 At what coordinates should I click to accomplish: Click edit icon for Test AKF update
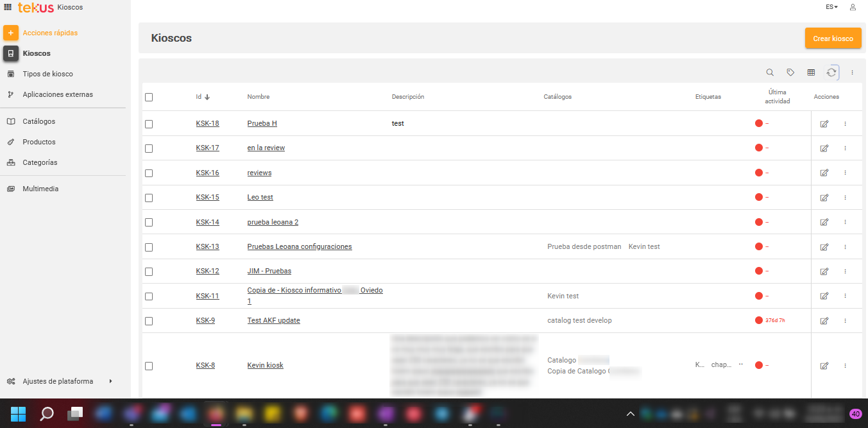click(x=824, y=321)
